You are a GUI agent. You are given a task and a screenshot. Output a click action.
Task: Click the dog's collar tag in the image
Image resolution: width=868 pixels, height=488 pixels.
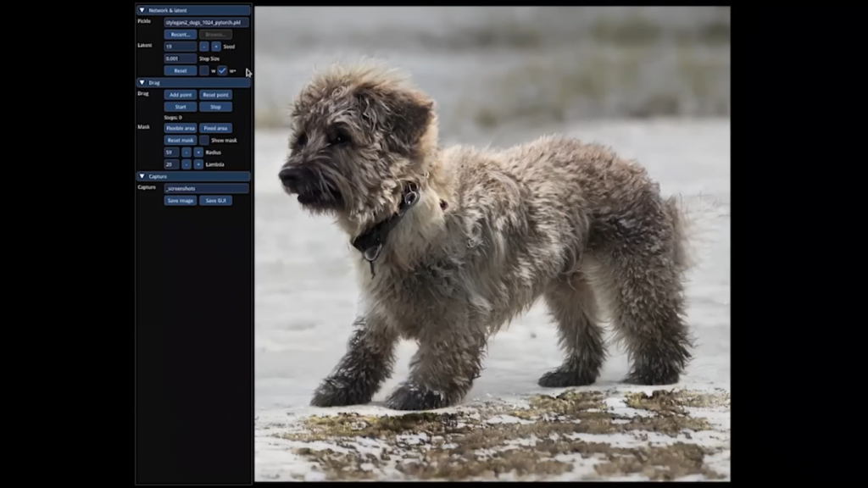372,252
